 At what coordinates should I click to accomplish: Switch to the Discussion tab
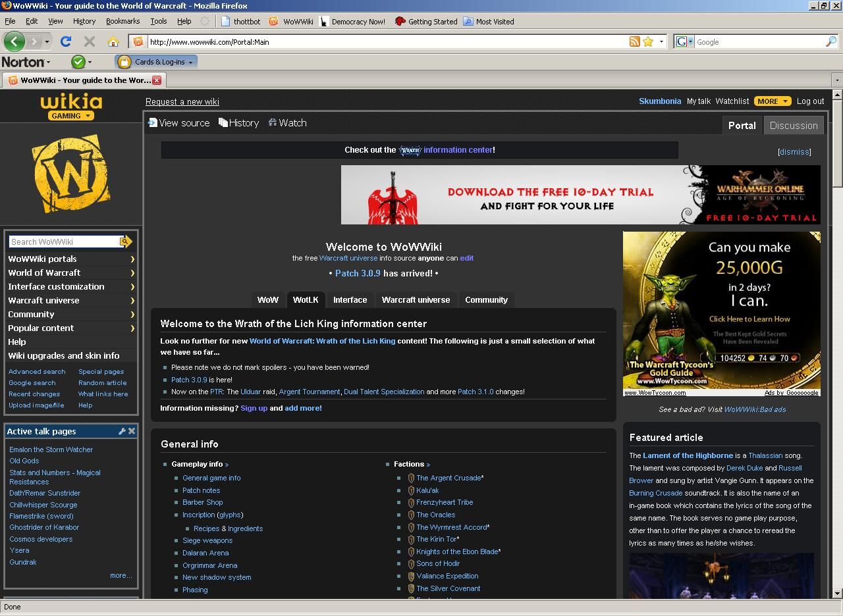pos(794,125)
